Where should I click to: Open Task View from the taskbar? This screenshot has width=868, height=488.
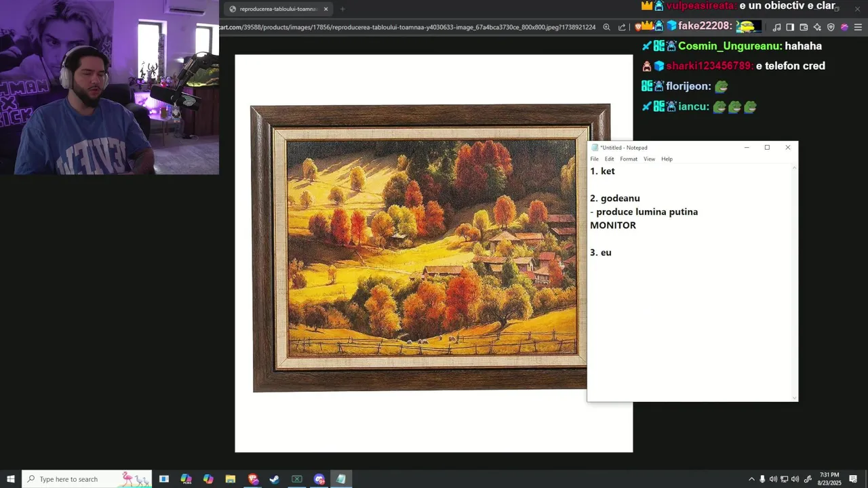(163, 479)
